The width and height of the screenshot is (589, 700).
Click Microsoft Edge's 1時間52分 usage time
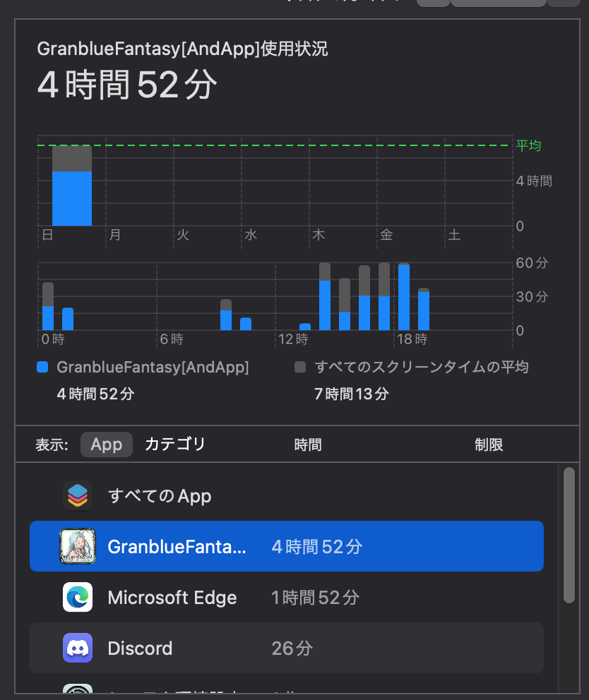(315, 598)
